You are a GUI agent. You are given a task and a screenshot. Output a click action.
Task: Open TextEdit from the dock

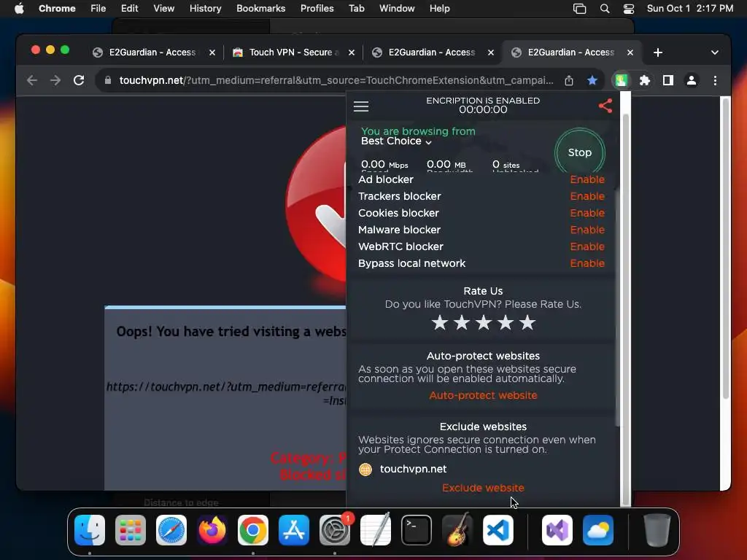click(376, 530)
